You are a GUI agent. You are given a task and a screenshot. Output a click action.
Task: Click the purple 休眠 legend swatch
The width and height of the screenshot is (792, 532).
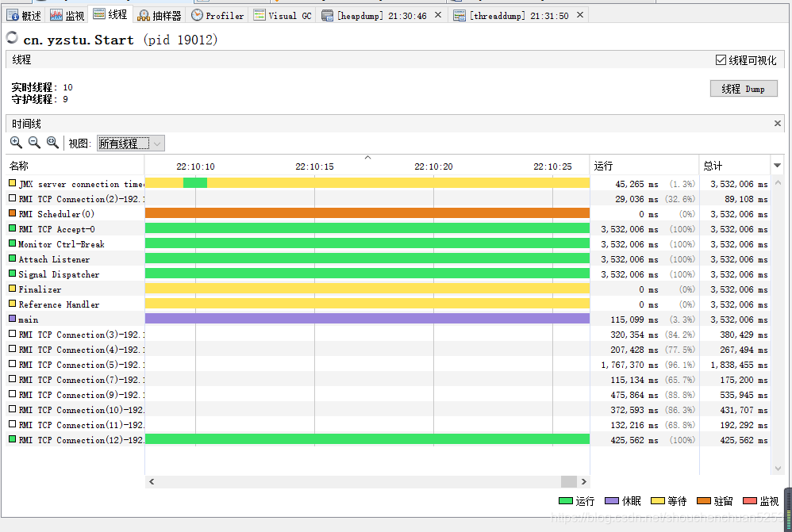tap(612, 501)
